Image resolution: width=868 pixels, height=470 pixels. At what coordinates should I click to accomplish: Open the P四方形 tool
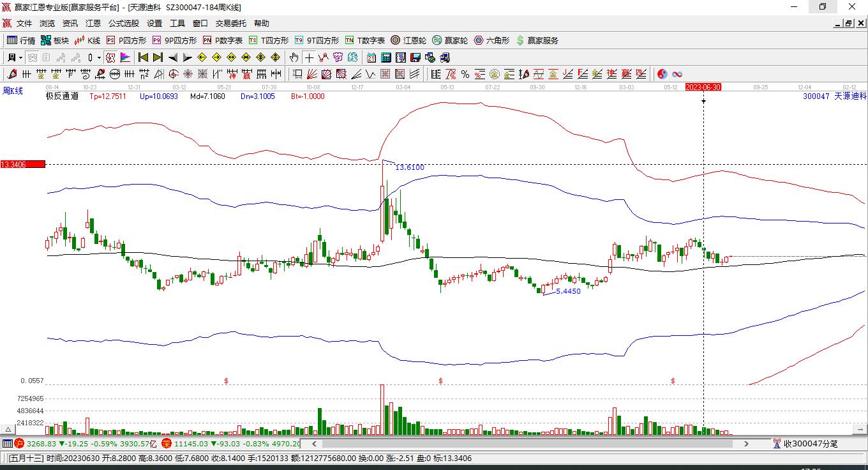pos(126,40)
